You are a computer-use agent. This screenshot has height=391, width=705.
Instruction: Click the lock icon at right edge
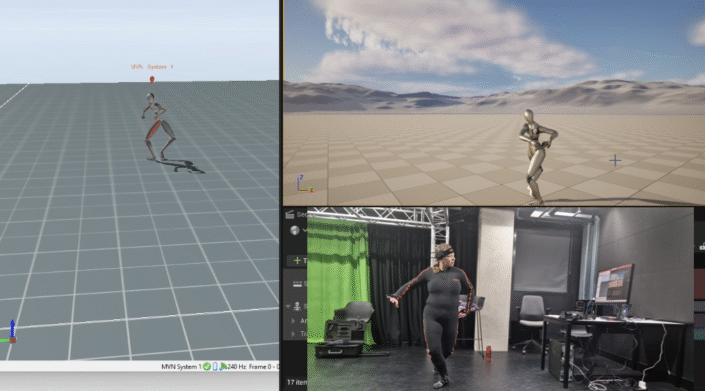pyautogui.click(x=702, y=246)
